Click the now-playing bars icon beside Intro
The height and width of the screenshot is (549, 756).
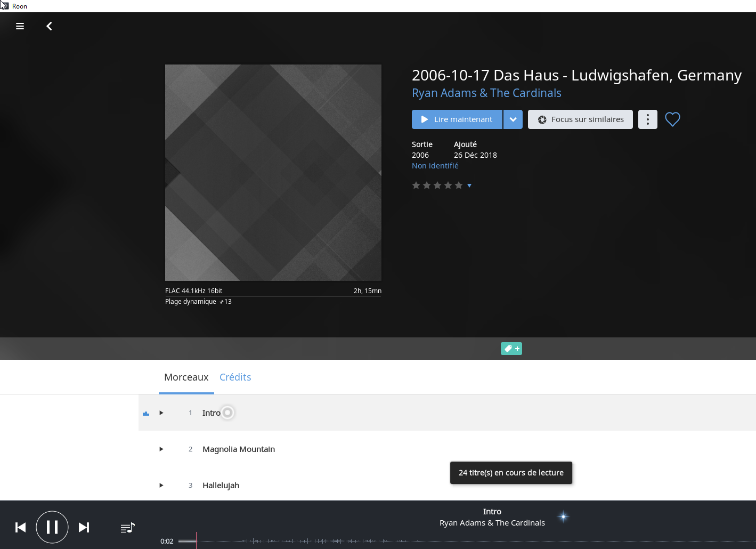[146, 413]
